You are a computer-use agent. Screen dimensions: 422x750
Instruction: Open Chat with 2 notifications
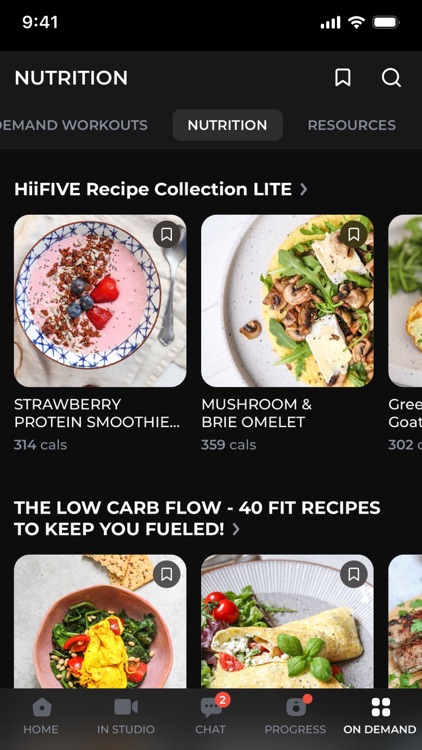pos(211,707)
